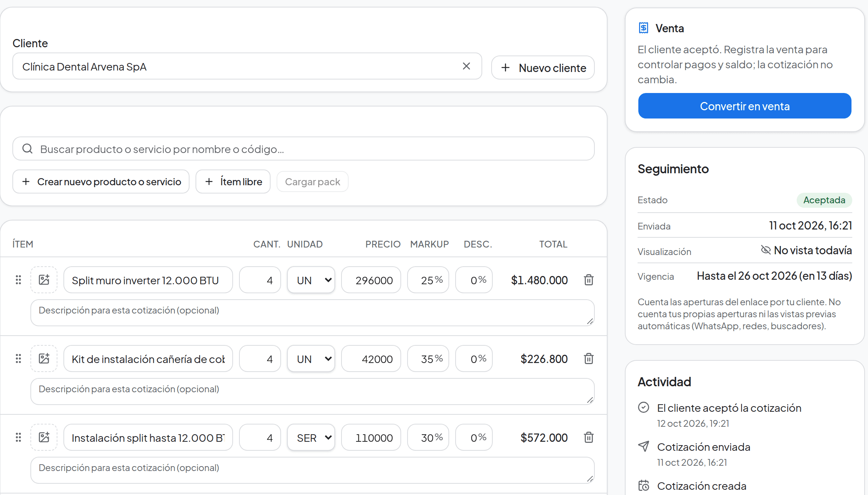The height and width of the screenshot is (495, 868).
Task: Open SER unit dropdown for Instalación split
Action: coord(311,437)
